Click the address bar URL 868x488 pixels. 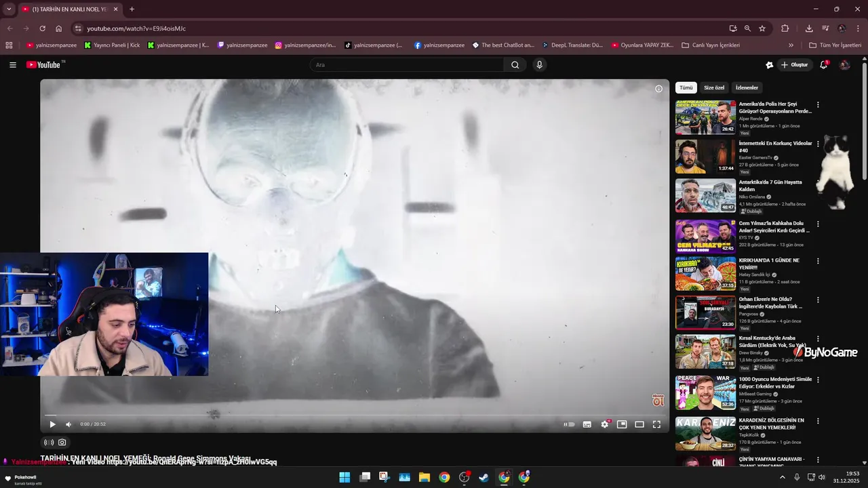click(136, 28)
